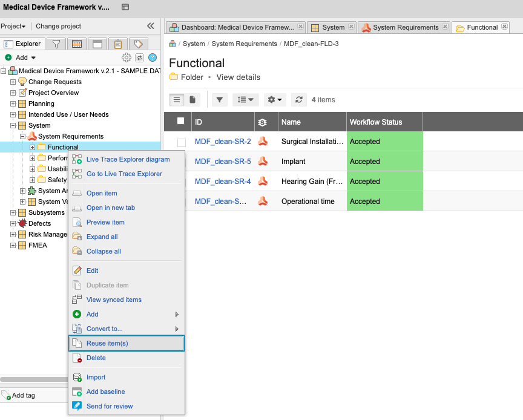Click the Add tag field
Screen dimensions: 523x420
[x=24, y=395]
